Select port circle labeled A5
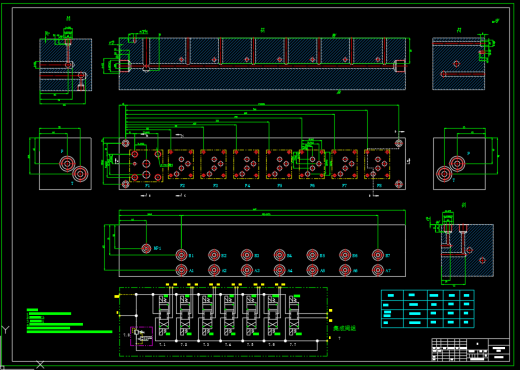The width and height of the screenshot is (520, 370). tap(312, 270)
